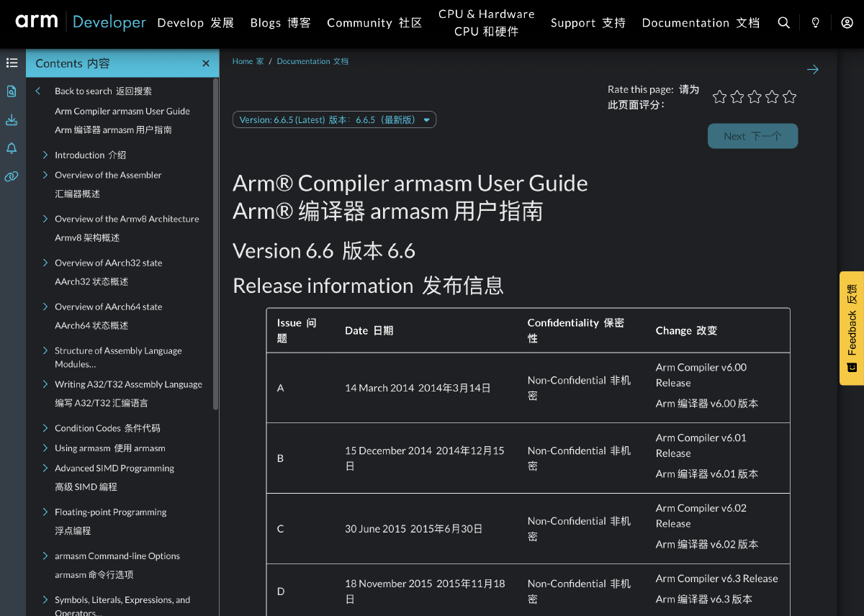The height and width of the screenshot is (616, 864).
Task: Click the download icon in left sidebar
Action: click(12, 119)
